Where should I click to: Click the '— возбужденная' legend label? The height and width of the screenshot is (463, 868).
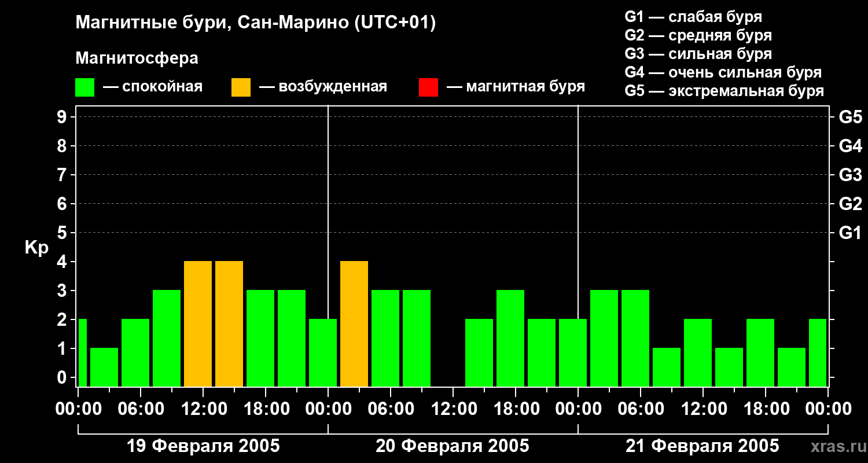[323, 87]
